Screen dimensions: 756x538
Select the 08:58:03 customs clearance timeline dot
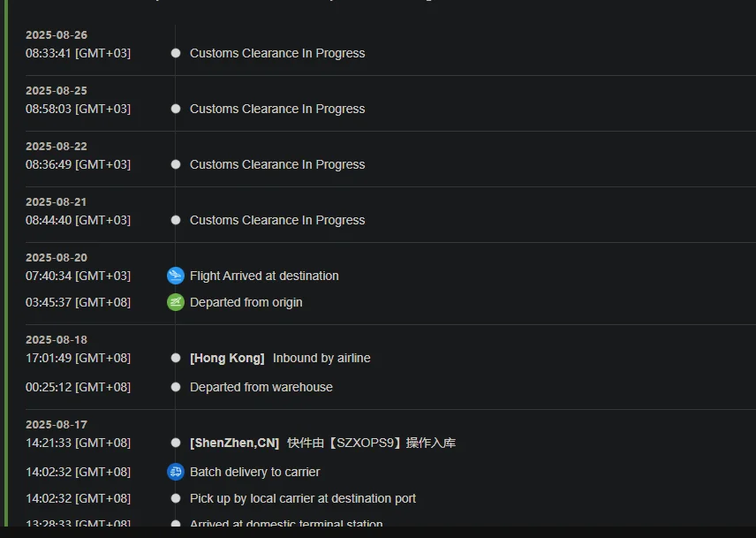coord(176,109)
